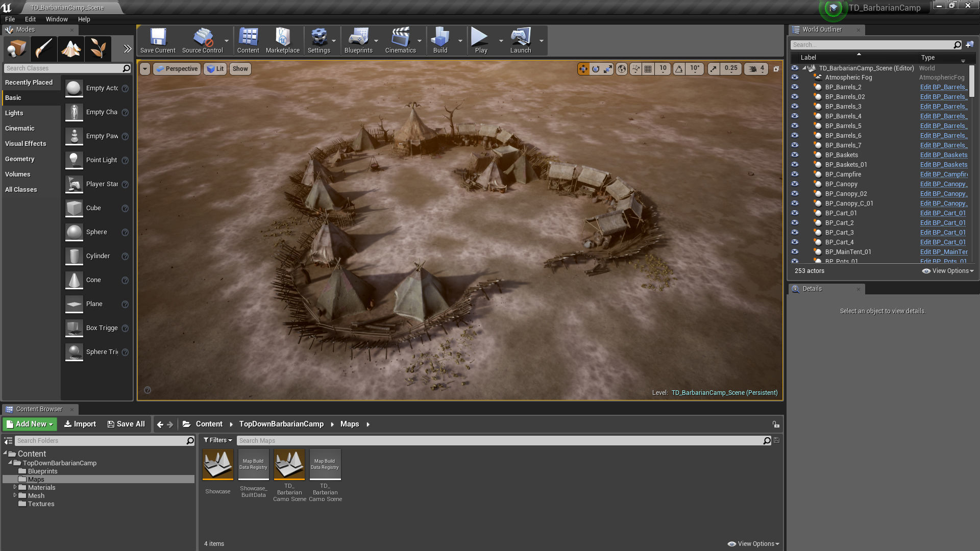Hide Atmospheric Fog actor visibility

tap(795, 78)
